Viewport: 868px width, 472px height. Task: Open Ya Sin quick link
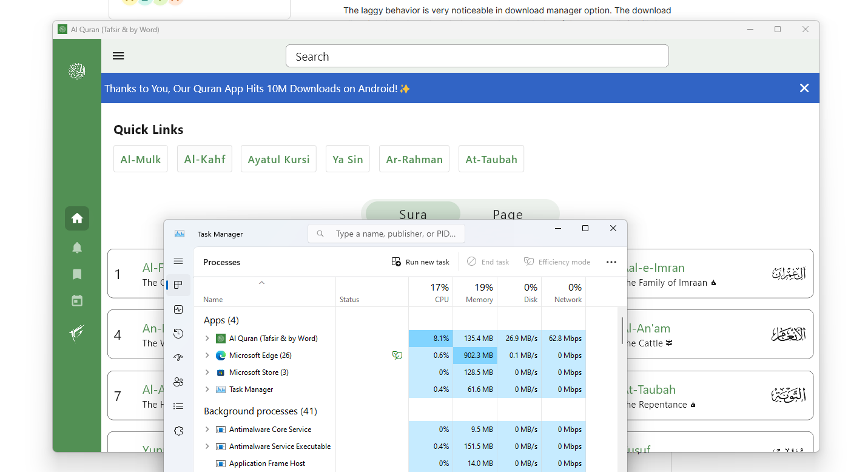[x=348, y=159]
